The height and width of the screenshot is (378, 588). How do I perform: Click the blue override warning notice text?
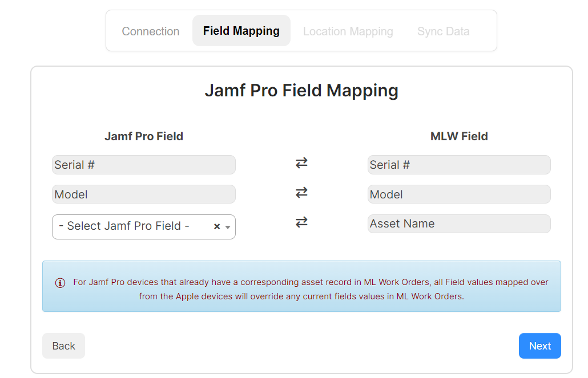coord(311,289)
